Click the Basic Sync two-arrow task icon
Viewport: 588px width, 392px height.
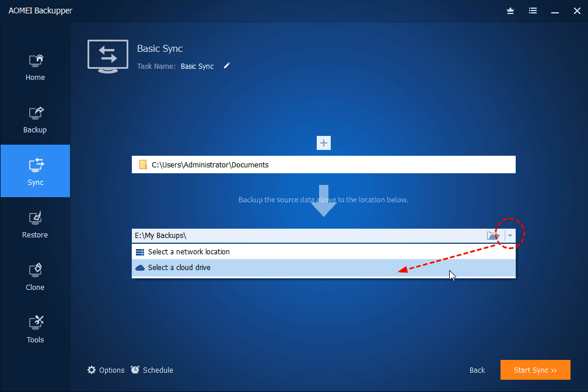coord(108,56)
